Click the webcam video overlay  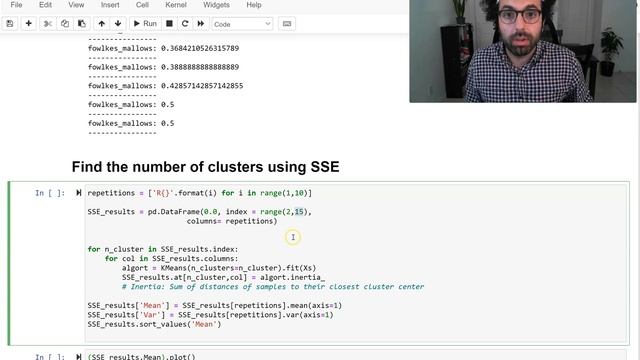tap(523, 51)
